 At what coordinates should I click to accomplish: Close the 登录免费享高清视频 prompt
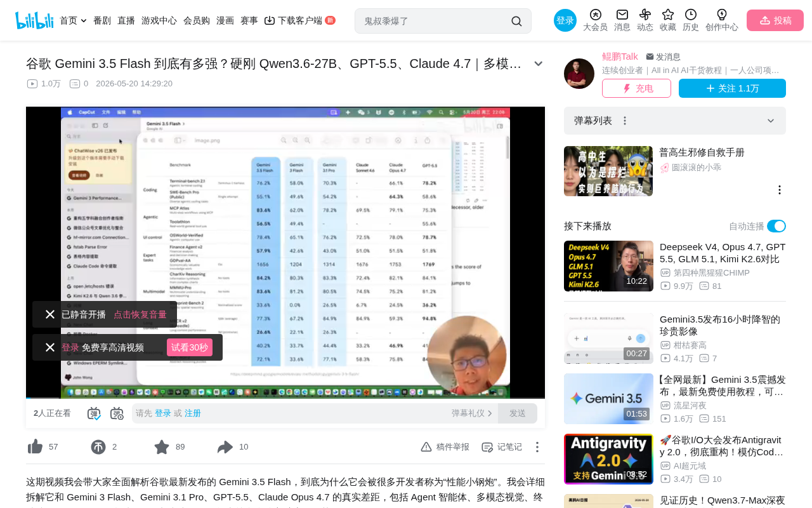[x=50, y=347]
